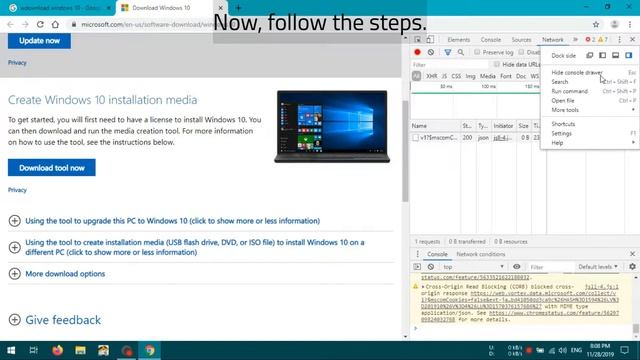Open a new Chrome tab with plus
The width and height of the screenshot is (640, 360).
pyautogui.click(x=238, y=8)
